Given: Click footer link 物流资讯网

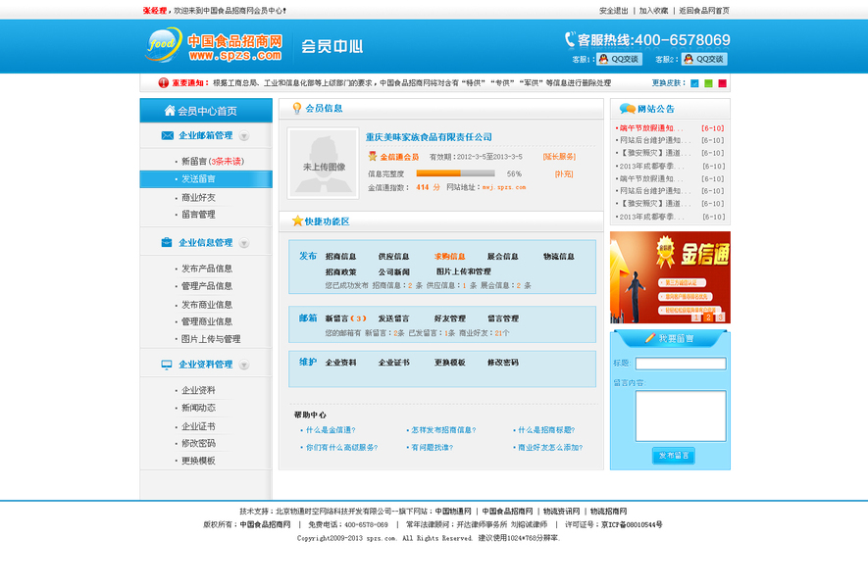Looking at the screenshot, I should [x=561, y=512].
